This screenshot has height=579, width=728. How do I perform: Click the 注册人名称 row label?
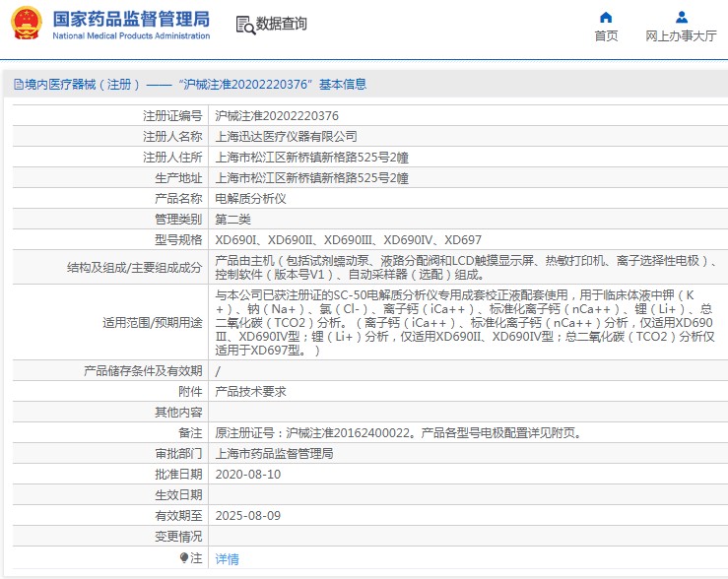tap(172, 137)
